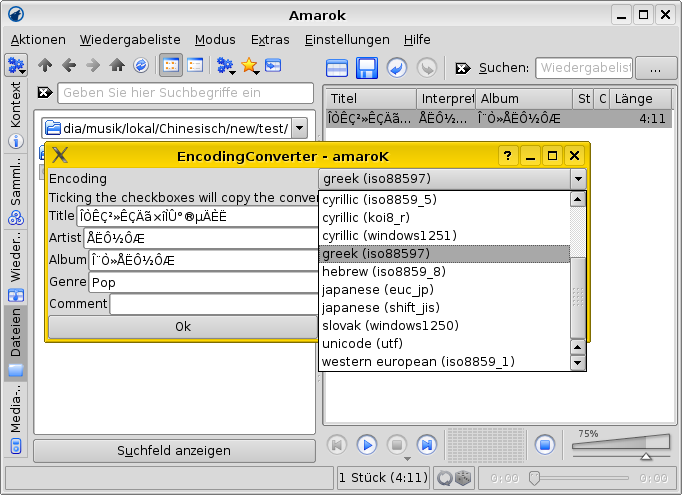This screenshot has height=495, width=682.
Task: Open Wiedergabelisten sidebar tab
Action: 16,266
